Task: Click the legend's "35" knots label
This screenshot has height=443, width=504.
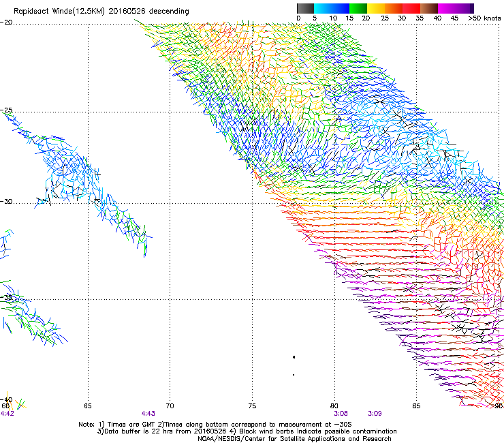Action: (x=420, y=18)
